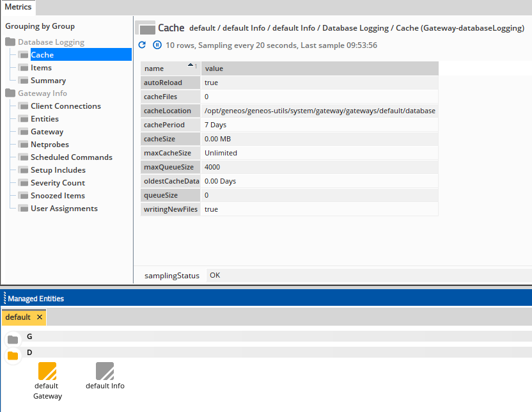This screenshot has height=412, width=532.
Task: Sort by the name column header
Action: [x=170, y=68]
